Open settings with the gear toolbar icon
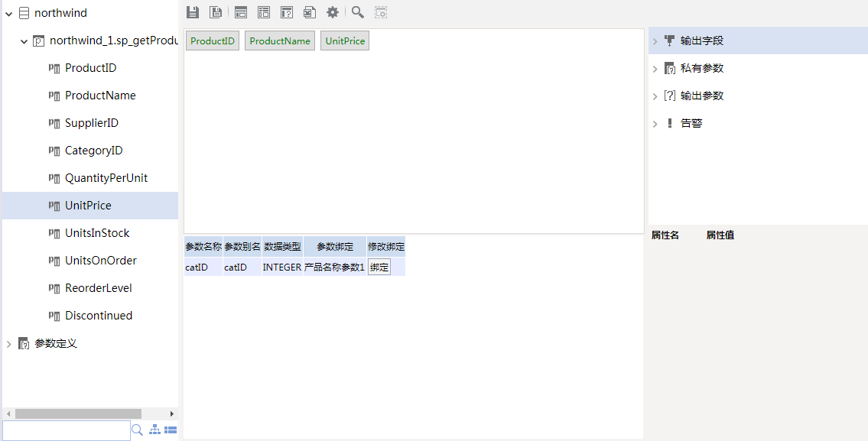 pos(333,12)
